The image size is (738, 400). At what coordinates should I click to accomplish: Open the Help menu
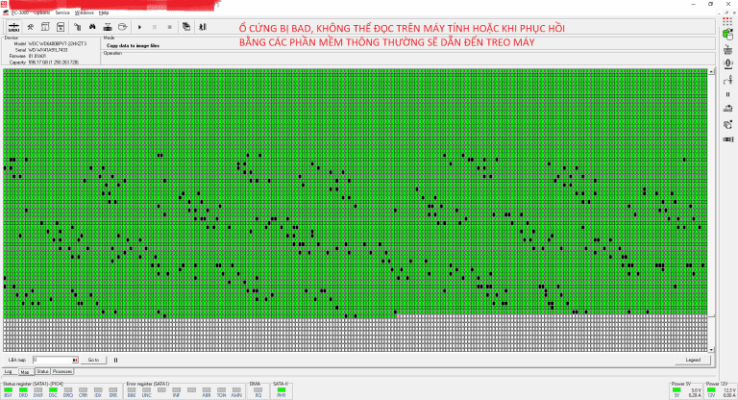[x=104, y=13]
